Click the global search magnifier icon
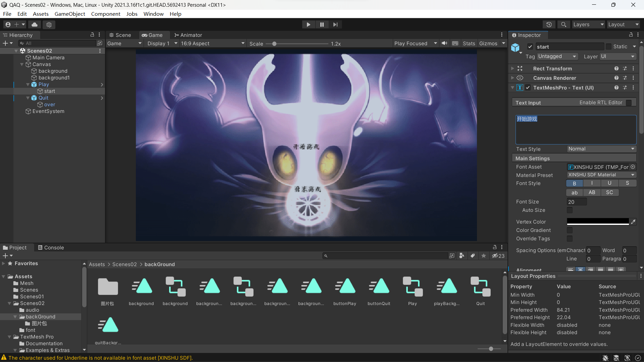 (x=563, y=24)
